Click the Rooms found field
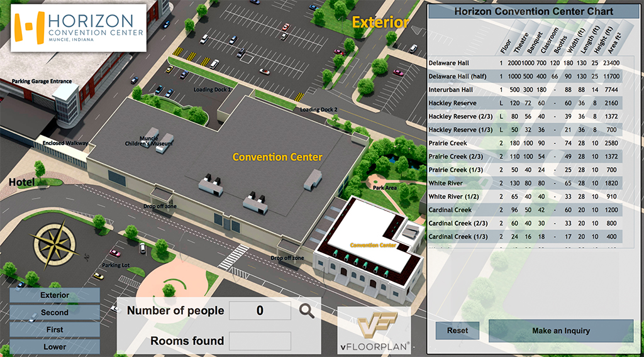Screen dimensions: 644x357 (x=260, y=341)
